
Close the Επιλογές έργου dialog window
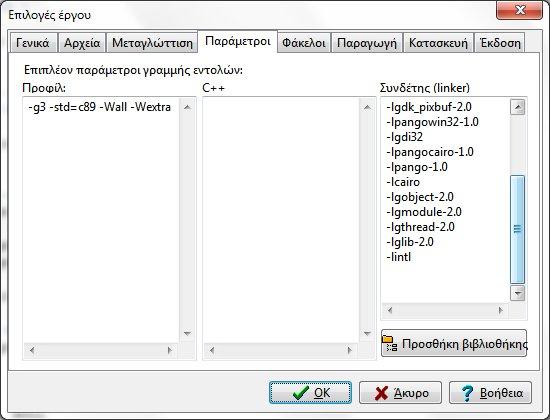(519, 10)
